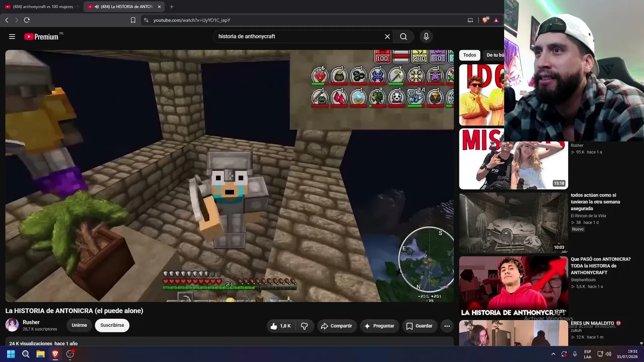Open File Explorer from the taskbar

coord(40,354)
